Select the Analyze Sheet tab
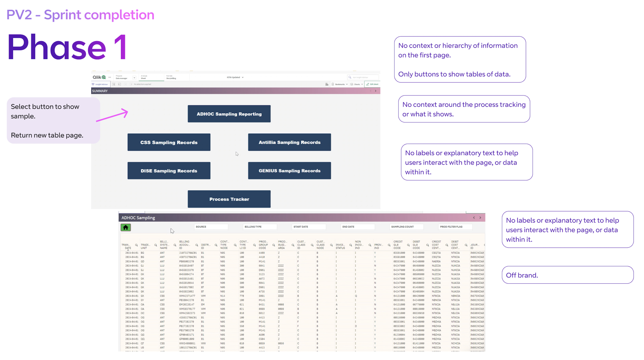This screenshot has height=360, width=644. pos(151,77)
